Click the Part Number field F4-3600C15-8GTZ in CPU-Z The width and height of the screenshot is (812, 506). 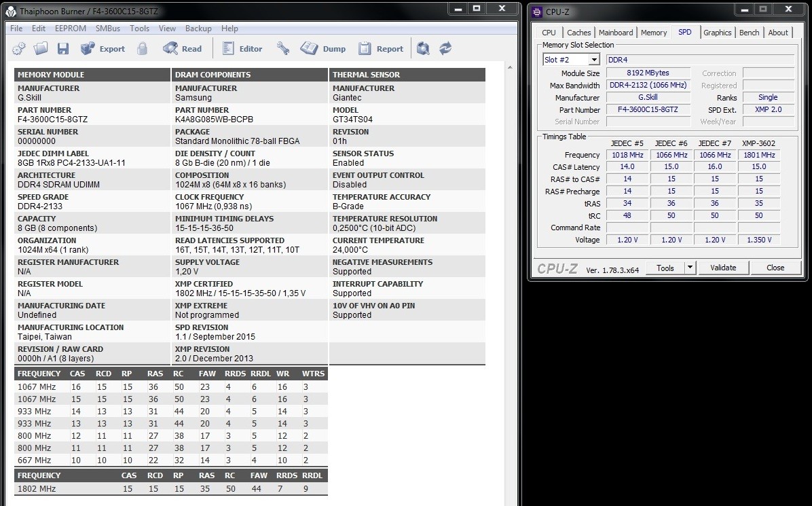(x=648, y=109)
